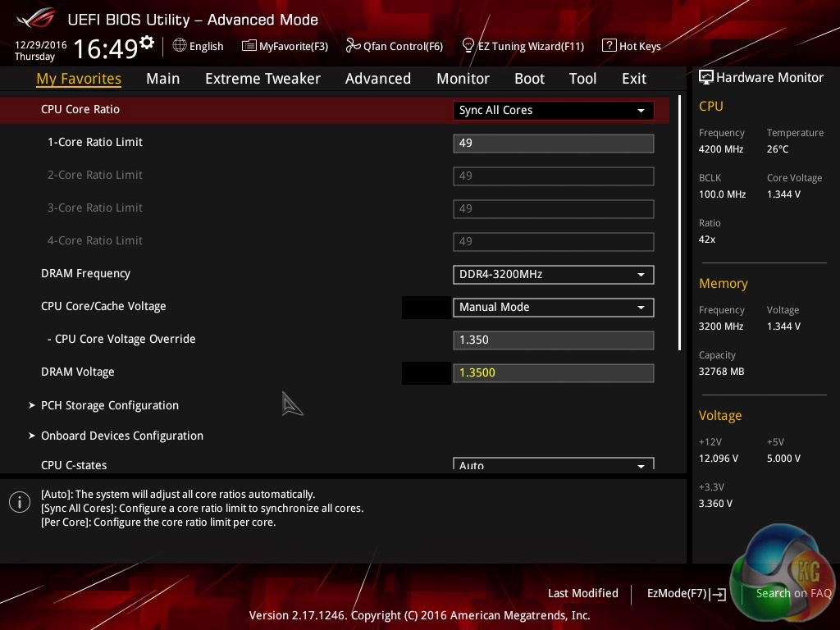Click the EzMode exit arrow icon
Viewport: 840px width, 630px height.
tap(719, 594)
